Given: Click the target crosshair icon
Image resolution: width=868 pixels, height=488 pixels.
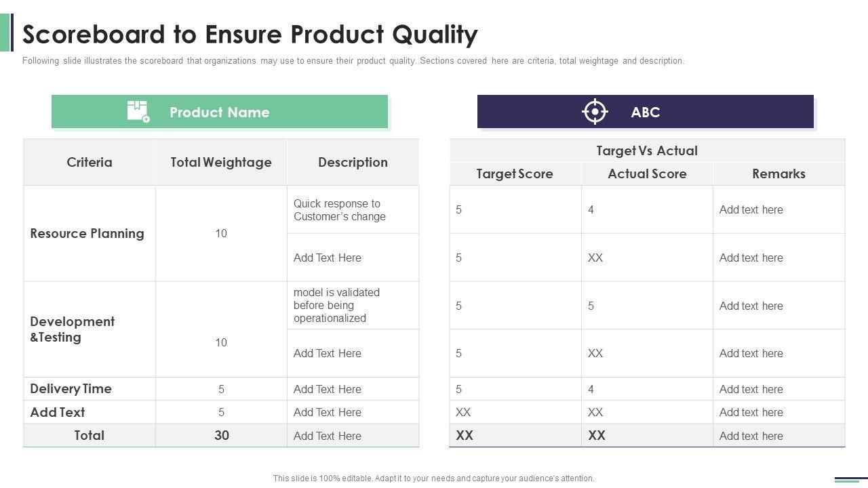Looking at the screenshot, I should click(x=595, y=112).
